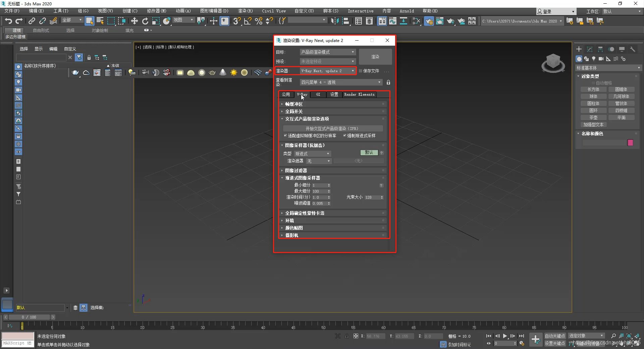Activate the Select Object tool
644x349 pixels.
click(89, 21)
